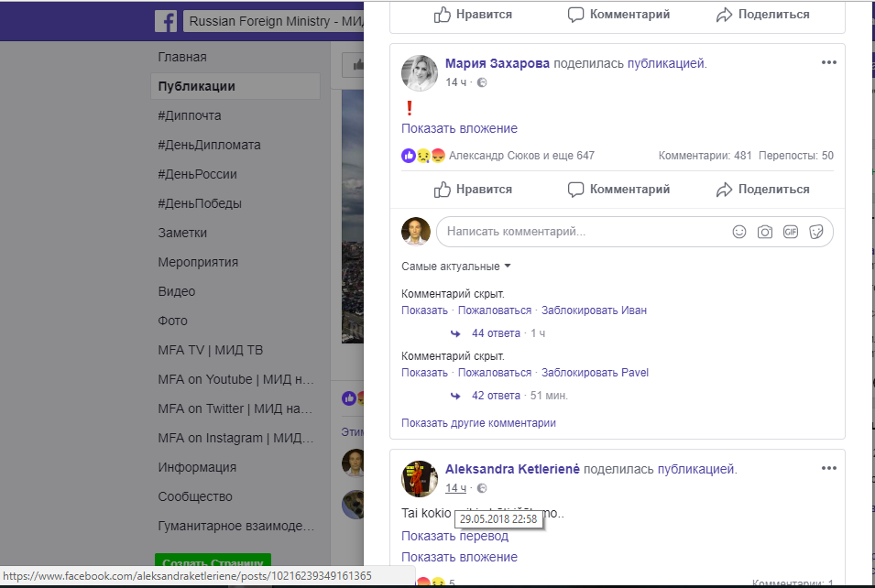This screenshot has height=588, width=875.
Task: Open #ДеньПобеды sidebar item
Action: [200, 203]
